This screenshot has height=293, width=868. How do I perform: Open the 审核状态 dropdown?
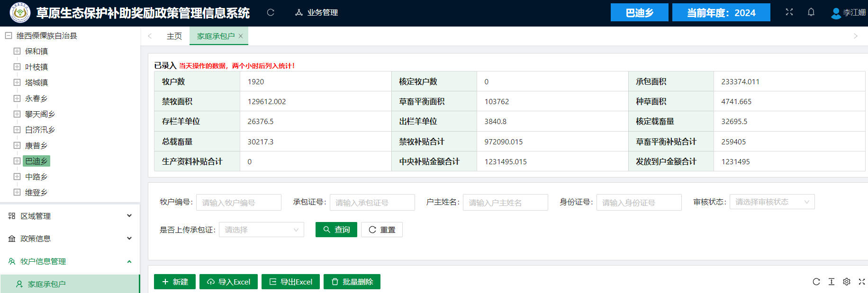click(x=772, y=202)
